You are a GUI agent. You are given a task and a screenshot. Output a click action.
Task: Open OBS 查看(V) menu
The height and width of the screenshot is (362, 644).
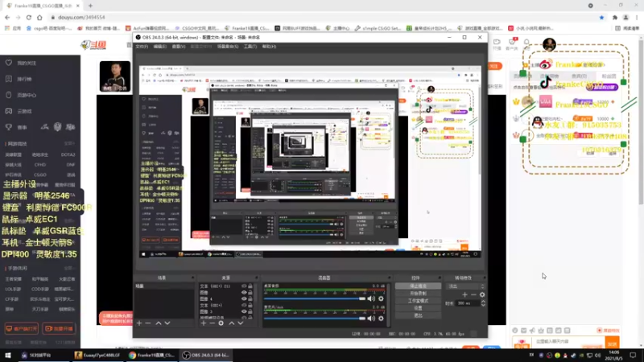[178, 47]
